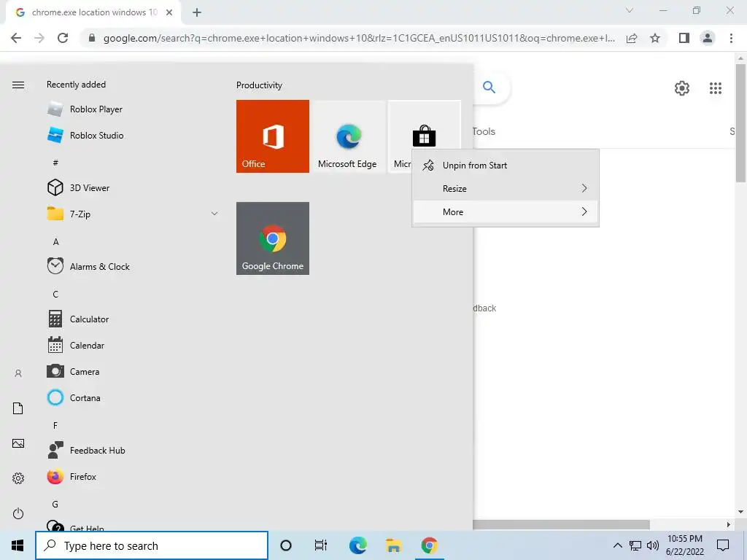
Task: Jump to letter C in app list
Action: tap(55, 295)
